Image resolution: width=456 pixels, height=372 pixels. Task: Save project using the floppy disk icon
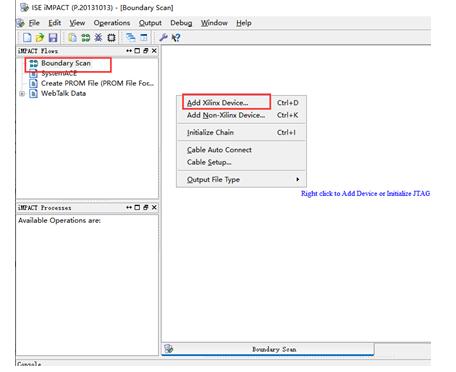(53, 37)
